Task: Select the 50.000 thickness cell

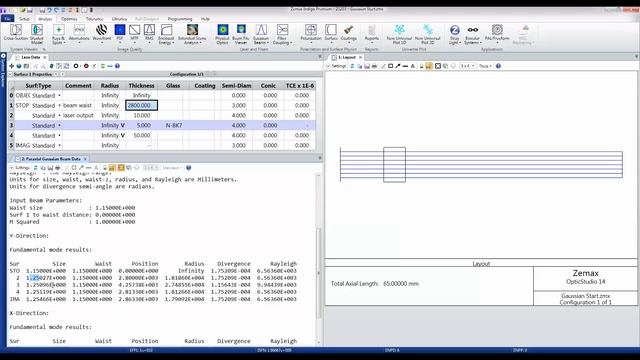Action: (x=141, y=136)
